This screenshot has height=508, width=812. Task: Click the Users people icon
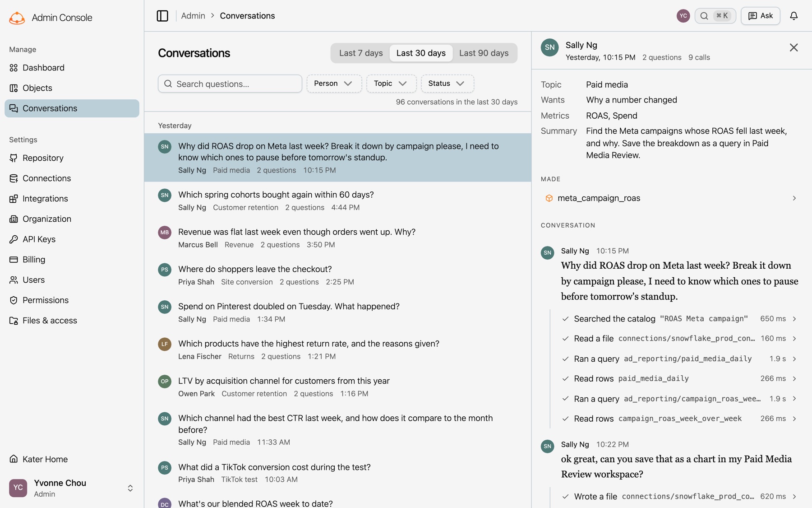[14, 280]
